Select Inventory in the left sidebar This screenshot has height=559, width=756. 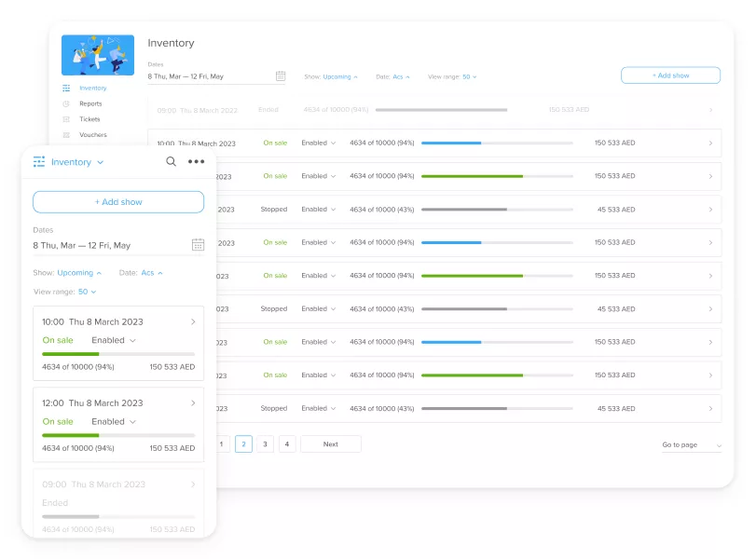tap(92, 88)
